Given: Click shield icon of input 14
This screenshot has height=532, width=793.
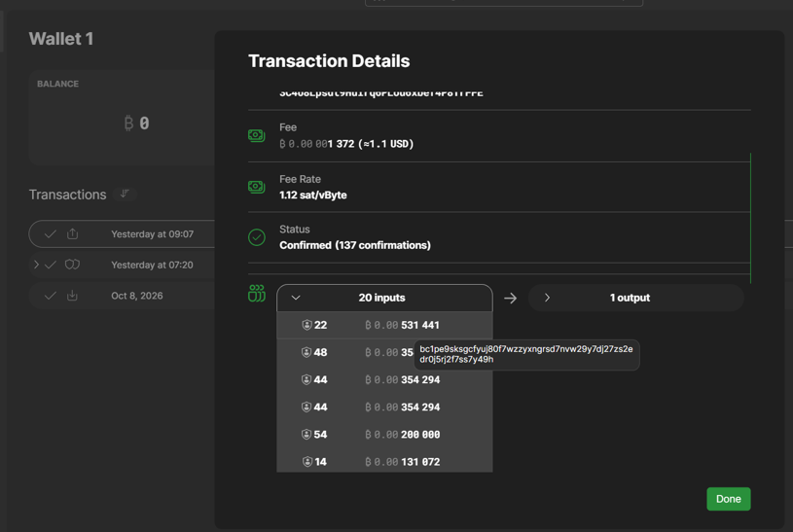Looking at the screenshot, I should coord(307,462).
